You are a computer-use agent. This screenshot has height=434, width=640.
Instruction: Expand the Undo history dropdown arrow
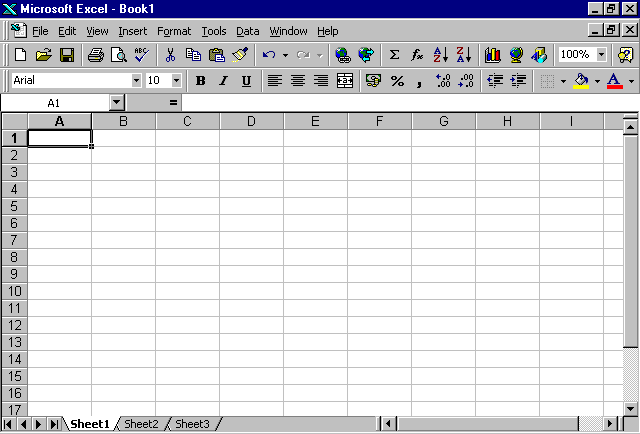[285, 55]
